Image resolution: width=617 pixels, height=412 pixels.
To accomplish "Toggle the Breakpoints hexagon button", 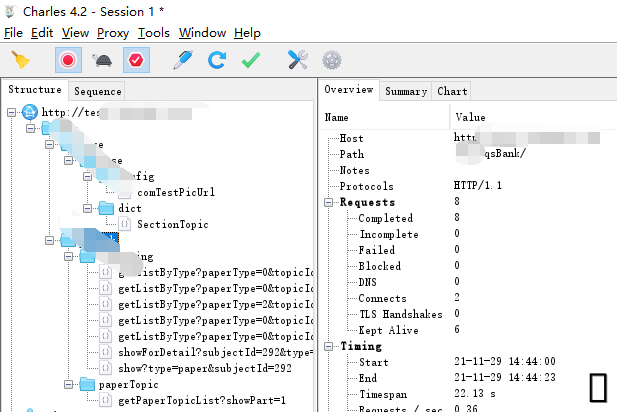I will coord(136,60).
